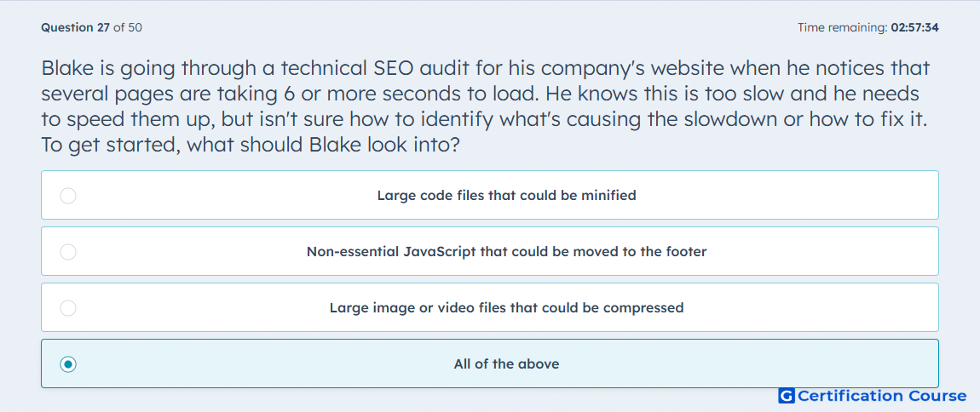The height and width of the screenshot is (412, 980).
Task: Pick the 'Large image or video' radio button
Action: (68, 308)
